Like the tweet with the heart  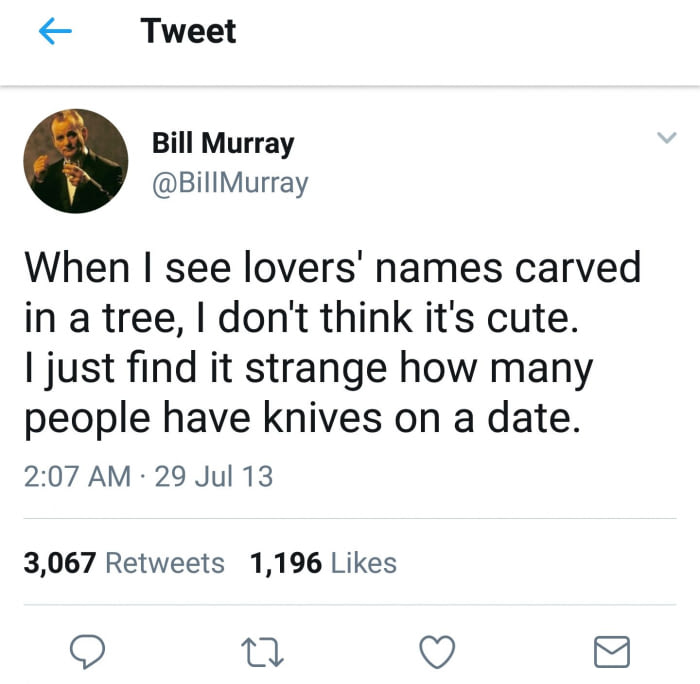tap(437, 652)
